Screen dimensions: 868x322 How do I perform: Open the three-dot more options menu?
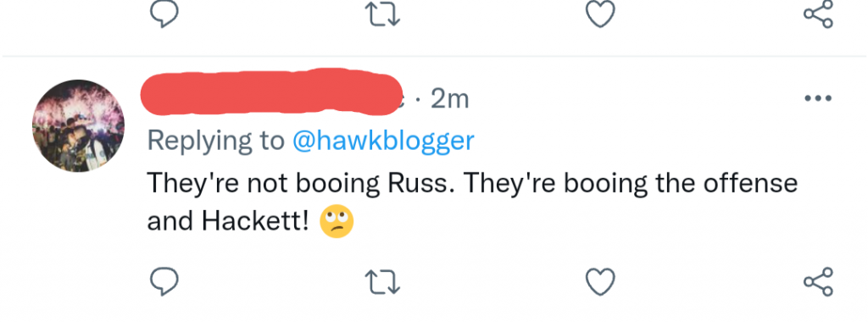tap(818, 99)
